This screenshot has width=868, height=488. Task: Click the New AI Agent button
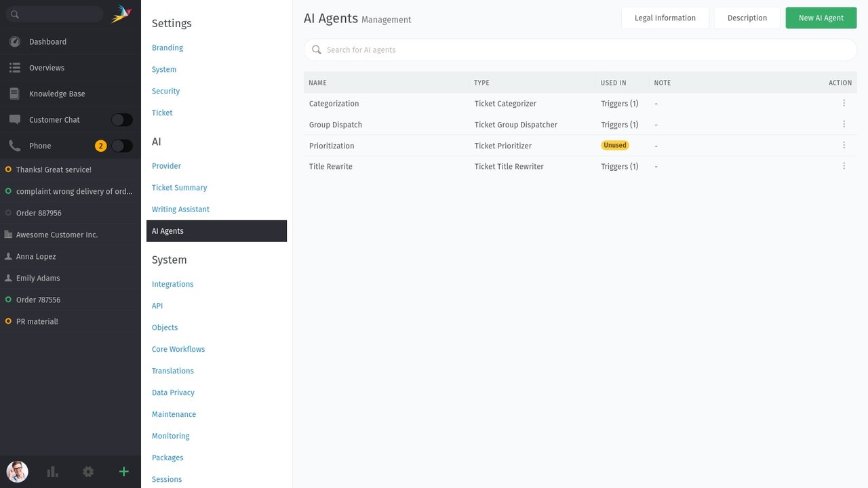click(821, 18)
